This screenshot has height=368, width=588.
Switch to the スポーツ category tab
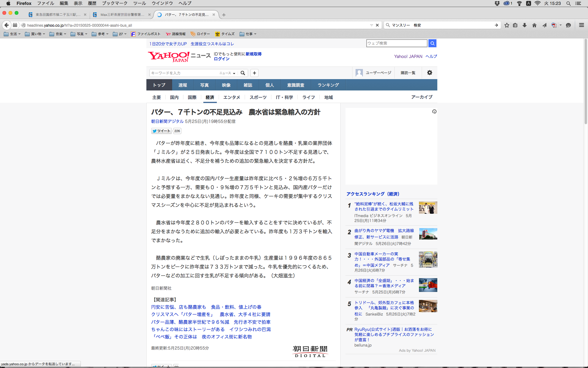(x=258, y=97)
